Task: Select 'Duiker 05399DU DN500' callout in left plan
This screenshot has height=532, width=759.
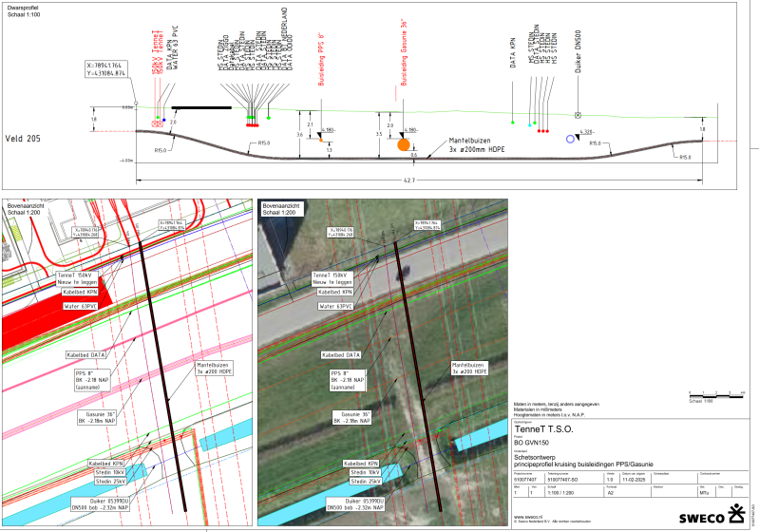Action: pyautogui.click(x=101, y=504)
